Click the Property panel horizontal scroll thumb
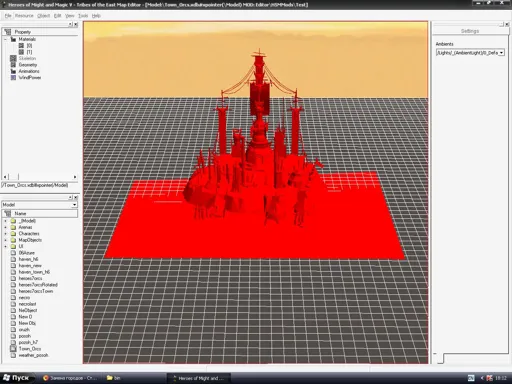The image size is (512, 384). [14, 177]
